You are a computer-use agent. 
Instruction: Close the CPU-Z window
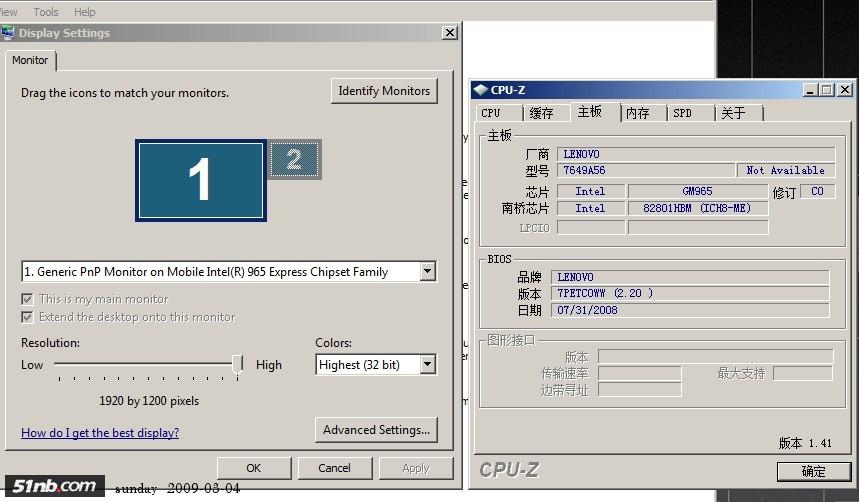point(843,90)
